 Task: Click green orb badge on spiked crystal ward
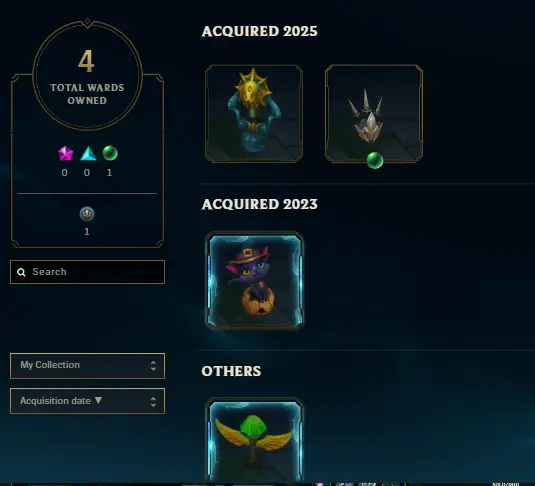(x=375, y=160)
